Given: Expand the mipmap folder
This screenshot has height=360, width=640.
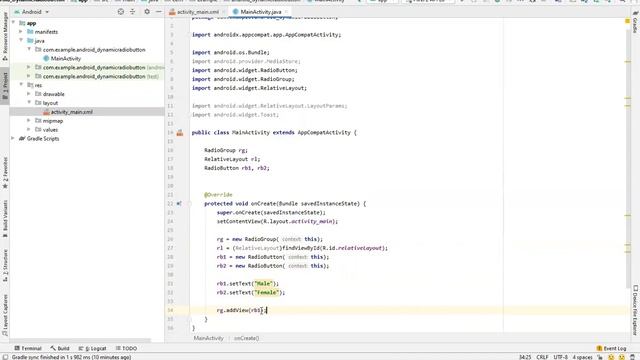Looking at the screenshot, I should tap(29, 121).
